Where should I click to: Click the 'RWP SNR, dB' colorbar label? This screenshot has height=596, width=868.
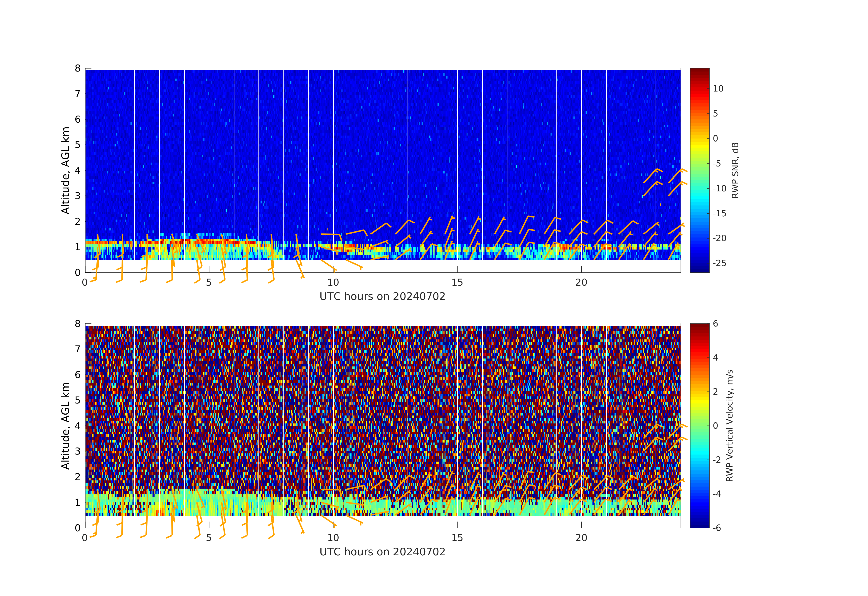tap(735, 170)
